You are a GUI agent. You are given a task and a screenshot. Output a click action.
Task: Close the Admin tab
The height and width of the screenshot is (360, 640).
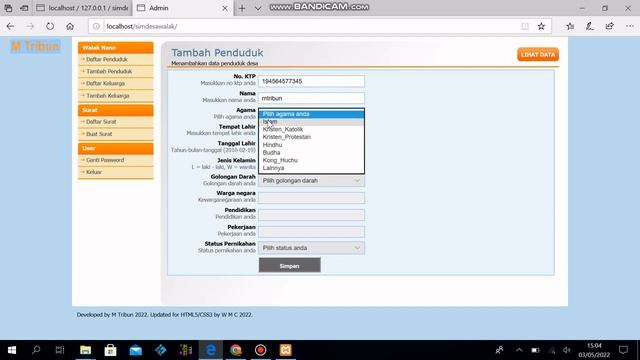point(224,8)
